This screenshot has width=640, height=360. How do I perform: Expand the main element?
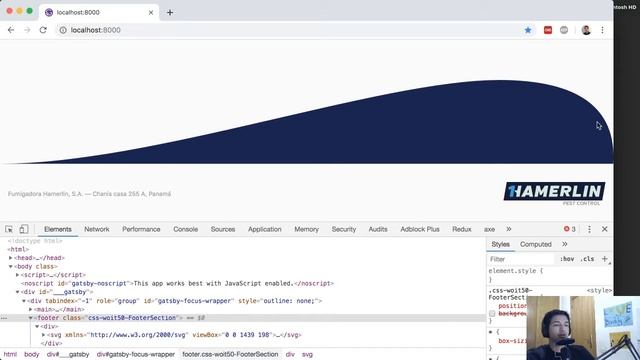coord(31,309)
